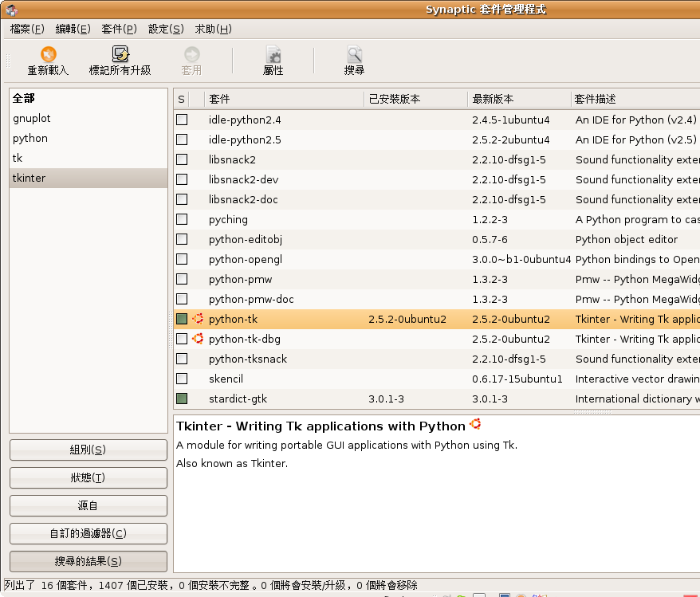Viewport: 700px width, 597px height.
Task: Click status bar text listing 16 packages
Action: point(210,585)
